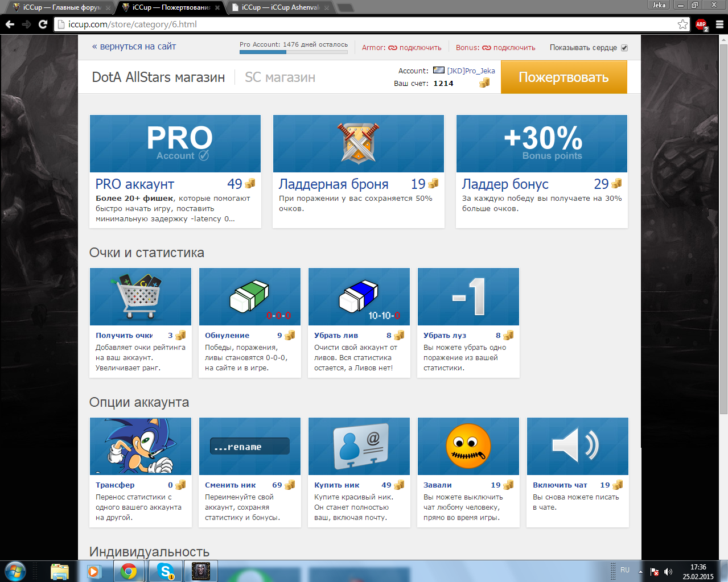Viewport: 728px width, 582px height.
Task: Open Windows Explorer folder in taskbar
Action: [x=60, y=571]
